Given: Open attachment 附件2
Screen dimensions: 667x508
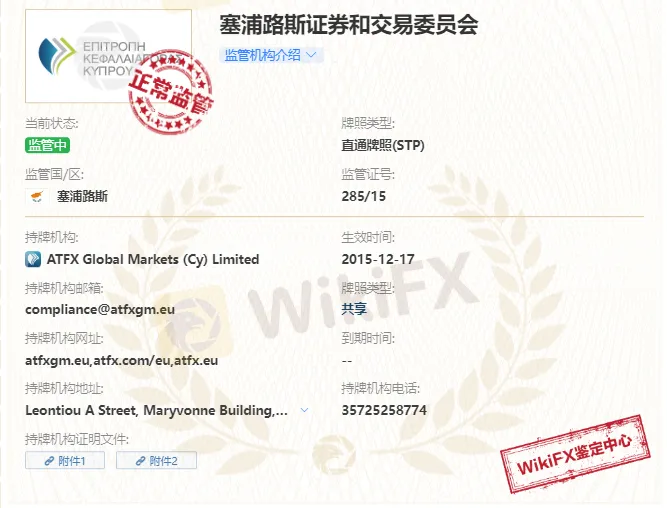Looking at the screenshot, I should coord(156,461).
